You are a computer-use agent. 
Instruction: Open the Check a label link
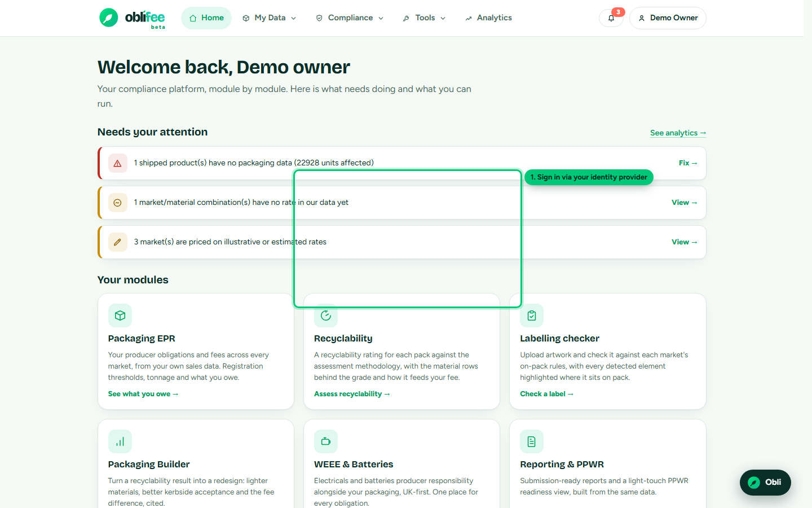pos(546,394)
